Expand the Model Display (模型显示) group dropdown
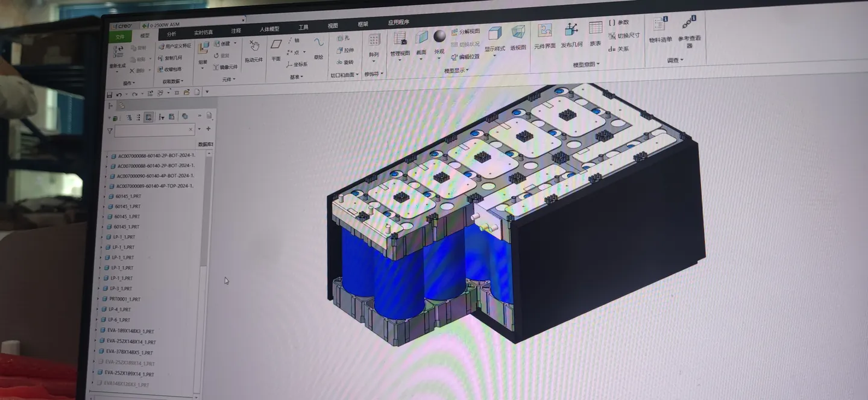Screen dimensions: 868x400 (x=457, y=70)
